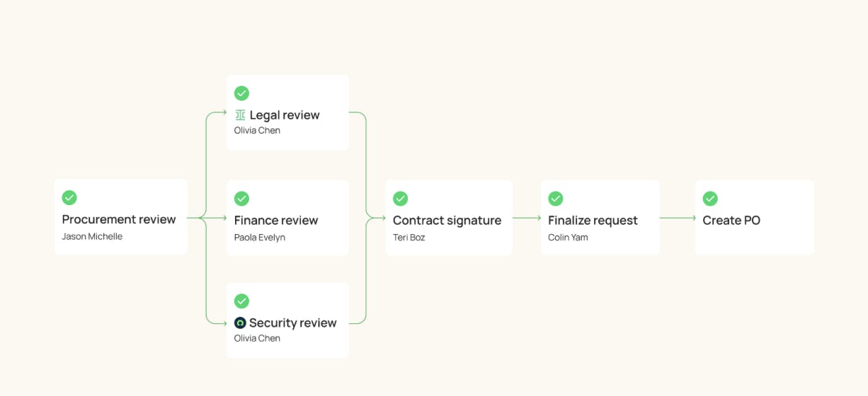868x396 pixels.
Task: Click green checkmark on Finalize request card
Action: [x=556, y=199]
